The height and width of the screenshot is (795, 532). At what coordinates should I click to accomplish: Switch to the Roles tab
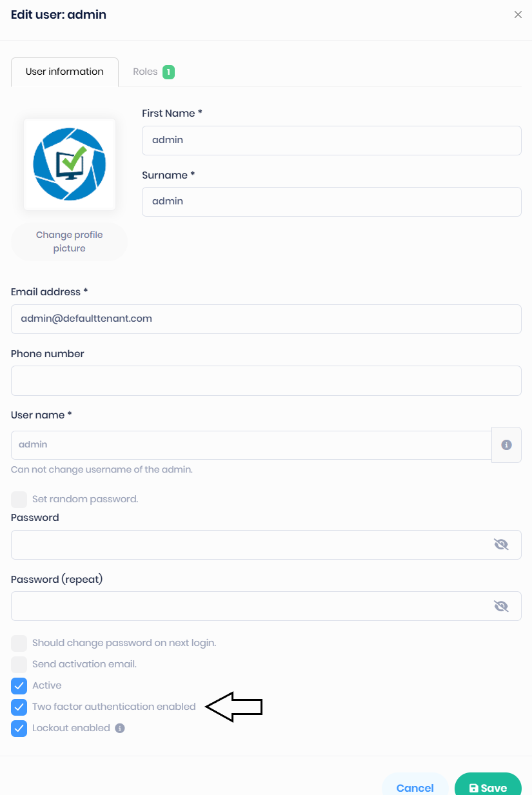pos(146,72)
